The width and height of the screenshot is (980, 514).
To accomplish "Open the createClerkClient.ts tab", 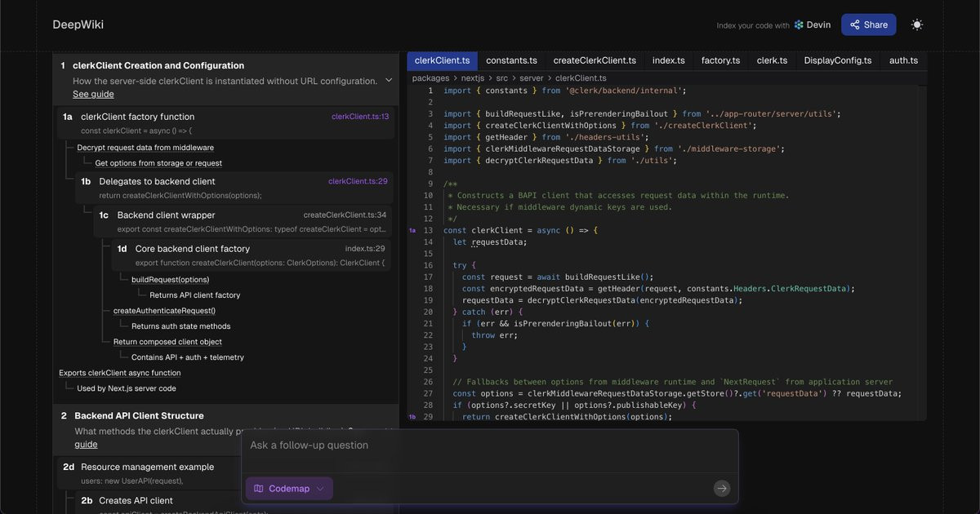I will click(595, 60).
